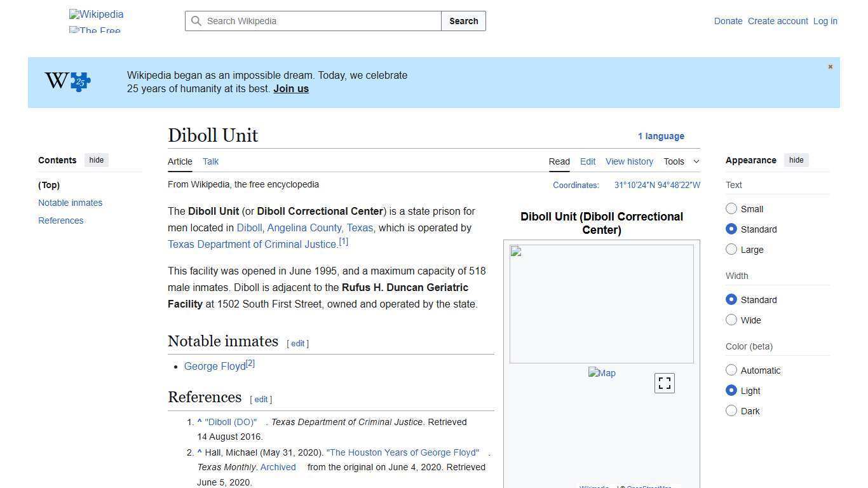Collapse the Contents sidebar with hide
Viewport: 868px width, 488px height.
[96, 160]
